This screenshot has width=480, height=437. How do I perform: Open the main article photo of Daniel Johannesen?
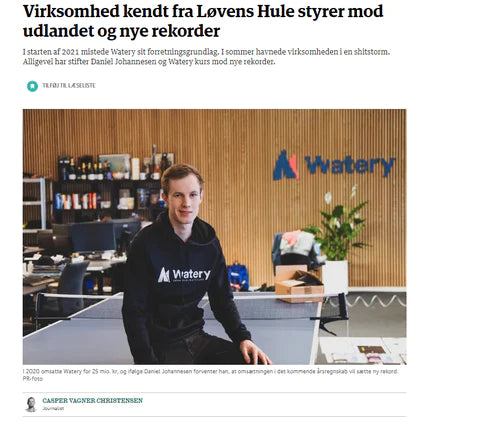(214, 237)
